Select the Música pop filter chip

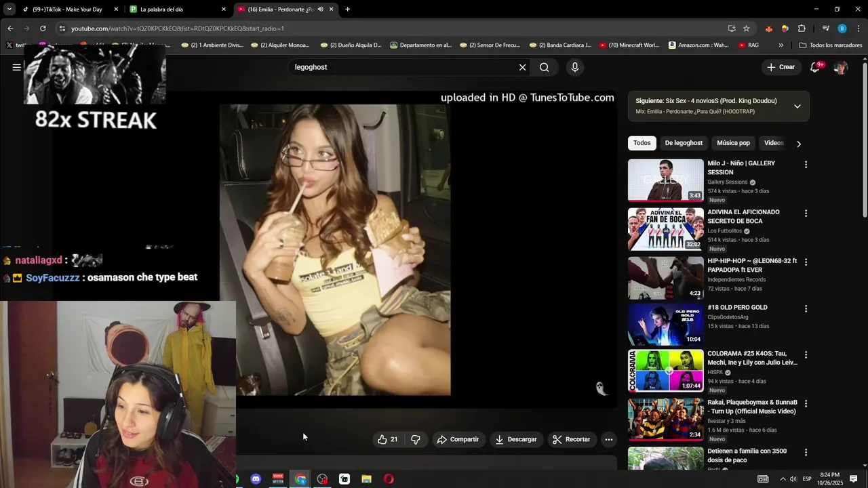point(734,143)
